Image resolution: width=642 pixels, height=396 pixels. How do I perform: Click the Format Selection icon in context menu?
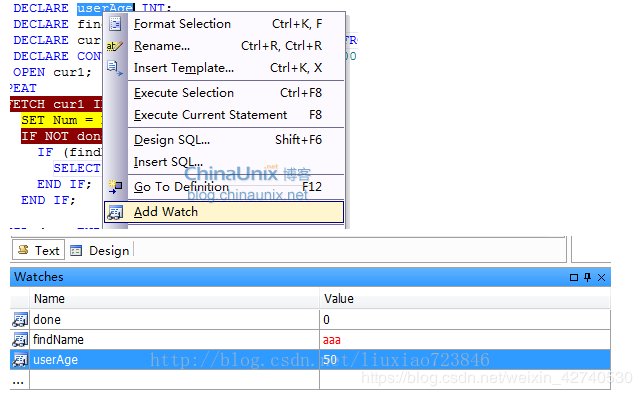tap(115, 24)
